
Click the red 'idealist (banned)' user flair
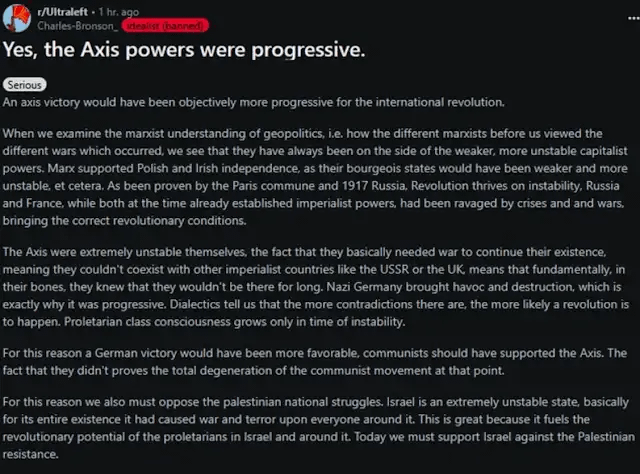(x=165, y=26)
